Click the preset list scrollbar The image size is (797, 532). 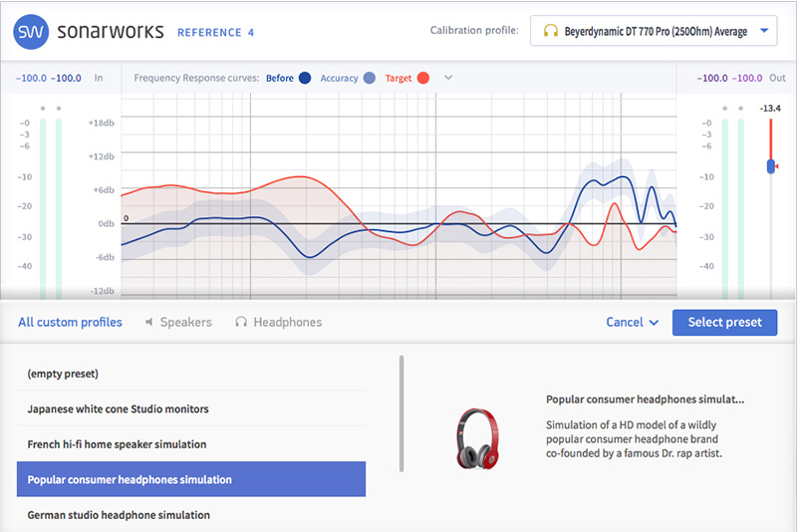point(401,413)
